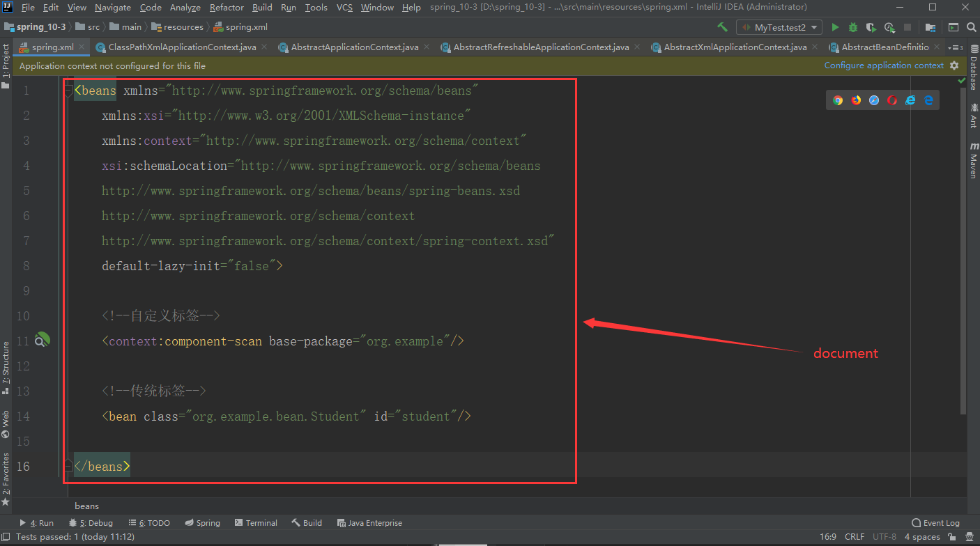Toggle the Maven tool window
Viewport: 980px width, 546px height.
tap(974, 160)
